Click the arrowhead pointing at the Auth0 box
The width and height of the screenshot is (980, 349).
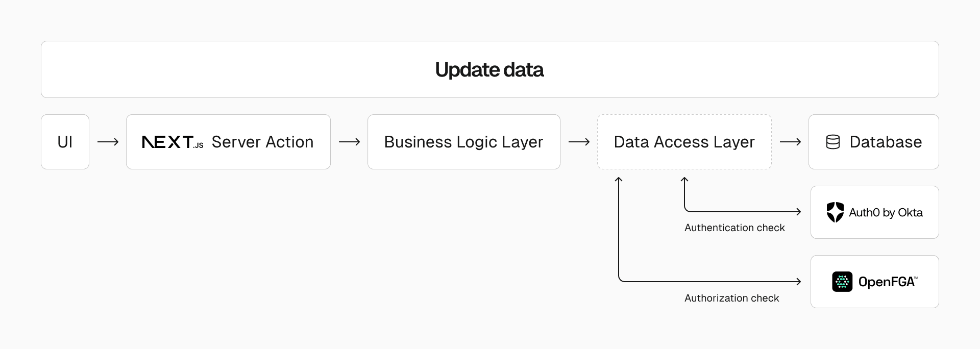click(x=798, y=212)
